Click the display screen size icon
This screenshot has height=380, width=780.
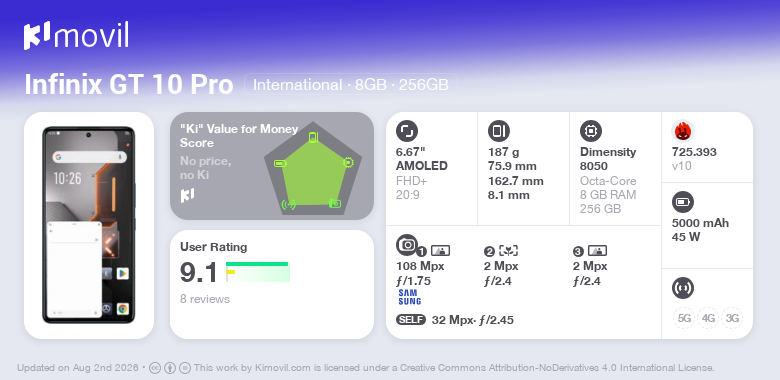click(407, 131)
